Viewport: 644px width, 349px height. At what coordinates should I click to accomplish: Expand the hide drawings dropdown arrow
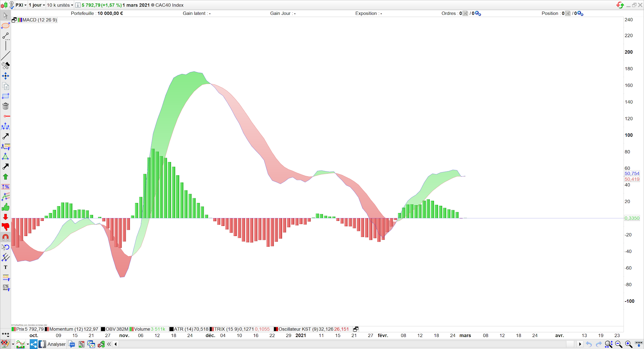pyautogui.click(x=13, y=344)
